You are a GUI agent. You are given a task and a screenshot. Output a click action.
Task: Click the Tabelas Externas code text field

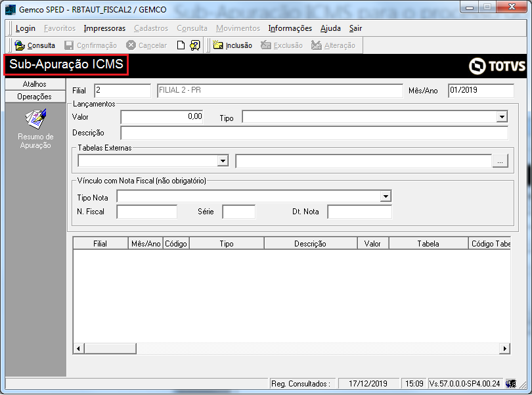tap(364, 161)
